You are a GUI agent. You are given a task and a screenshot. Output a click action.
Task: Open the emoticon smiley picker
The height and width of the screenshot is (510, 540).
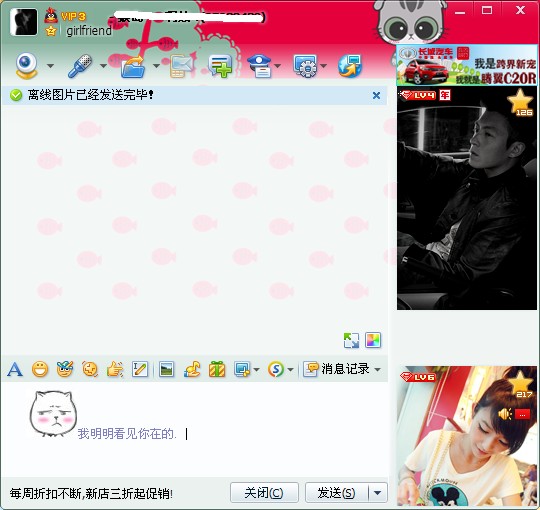40,370
